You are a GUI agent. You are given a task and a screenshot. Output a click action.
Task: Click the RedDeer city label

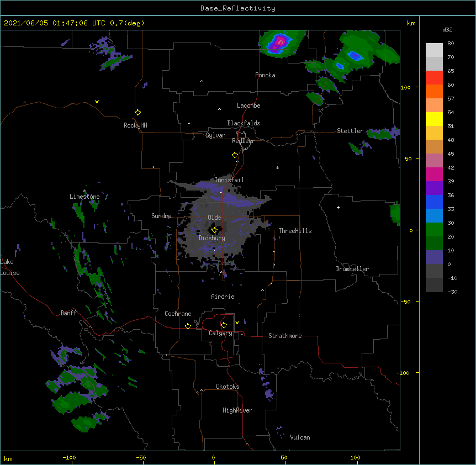(x=243, y=141)
